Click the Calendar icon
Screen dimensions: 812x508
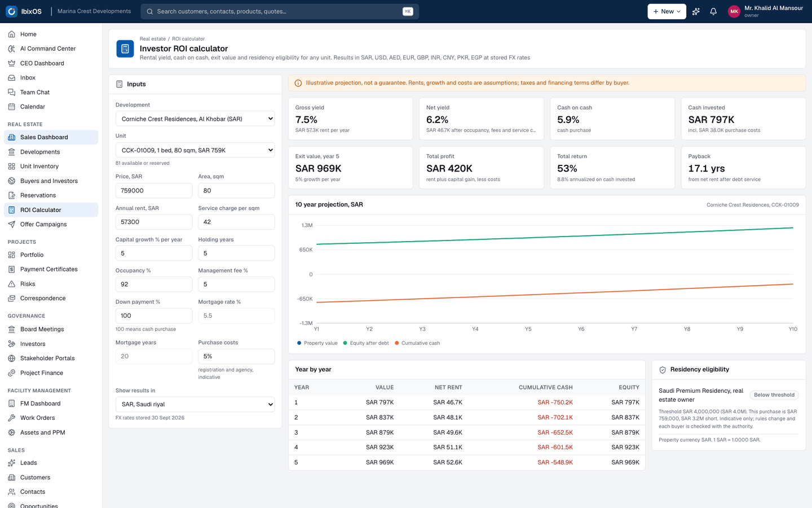pos(12,107)
